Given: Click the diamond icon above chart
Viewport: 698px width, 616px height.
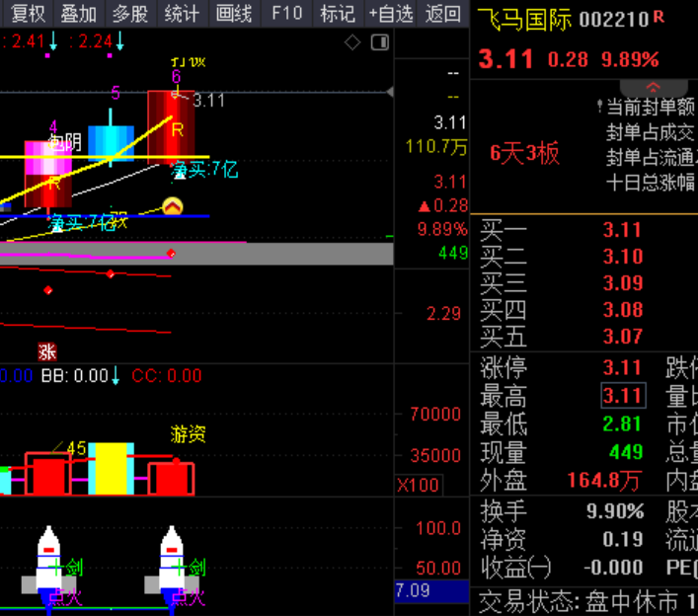Looking at the screenshot, I should (352, 42).
